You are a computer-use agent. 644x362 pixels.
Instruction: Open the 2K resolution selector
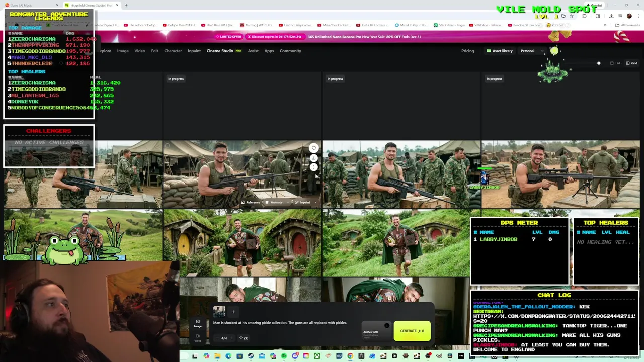coord(244,338)
